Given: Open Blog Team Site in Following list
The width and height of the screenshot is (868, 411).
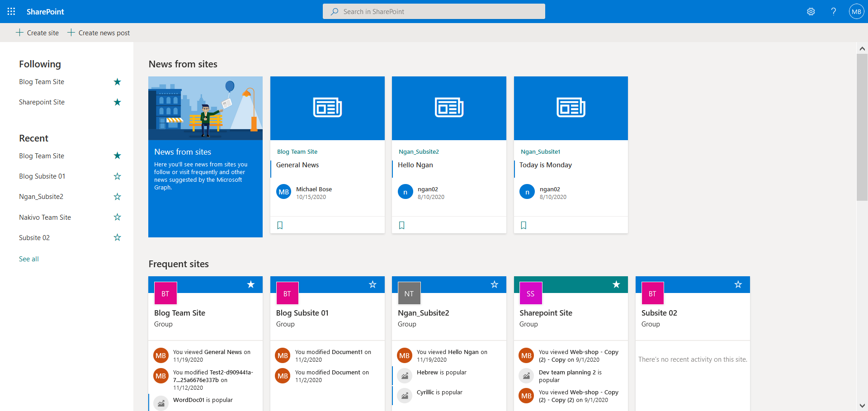Looking at the screenshot, I should 42,82.
